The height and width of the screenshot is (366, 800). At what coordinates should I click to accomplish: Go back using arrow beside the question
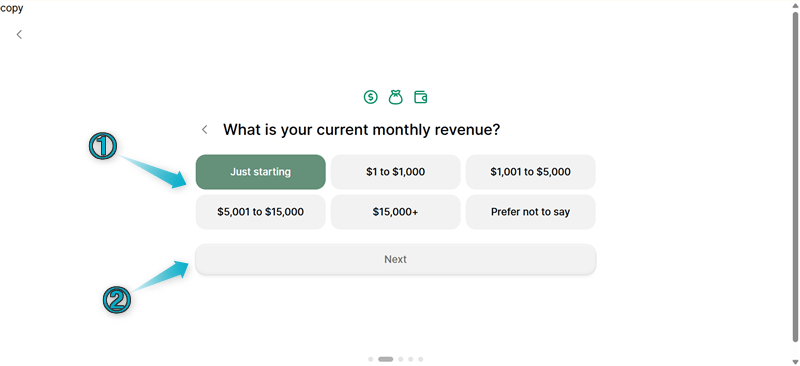(x=205, y=130)
